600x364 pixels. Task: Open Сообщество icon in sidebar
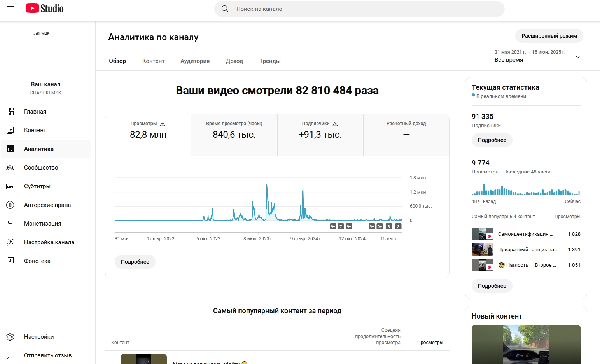tap(10, 168)
